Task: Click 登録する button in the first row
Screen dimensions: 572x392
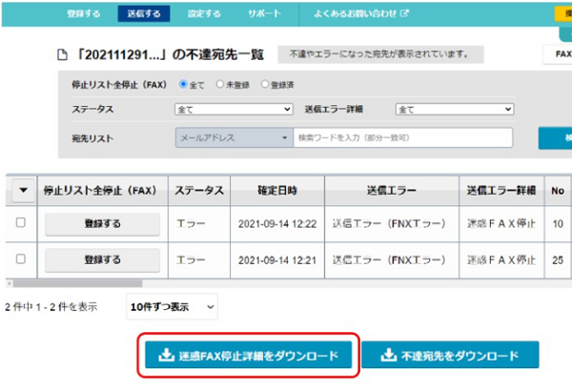Action: 103,224
